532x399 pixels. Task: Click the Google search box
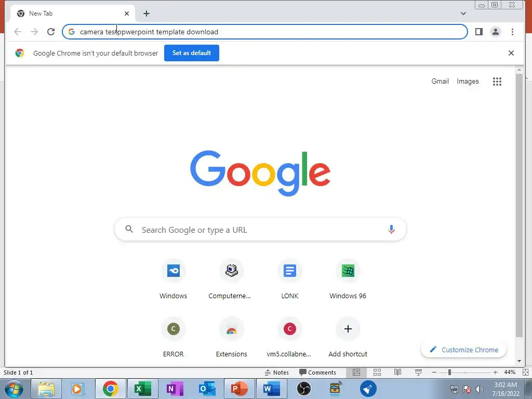pyautogui.click(x=260, y=230)
